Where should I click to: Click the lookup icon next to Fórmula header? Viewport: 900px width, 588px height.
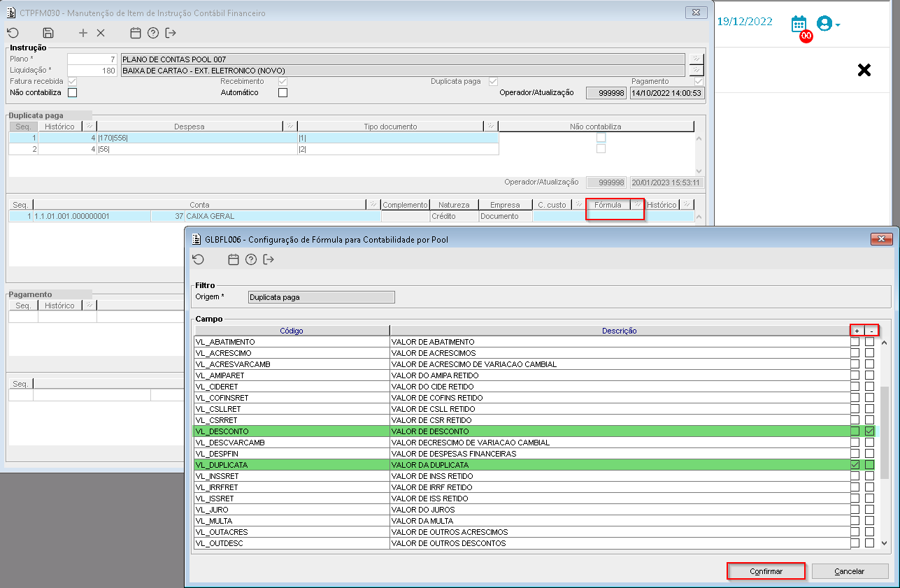pyautogui.click(x=636, y=205)
